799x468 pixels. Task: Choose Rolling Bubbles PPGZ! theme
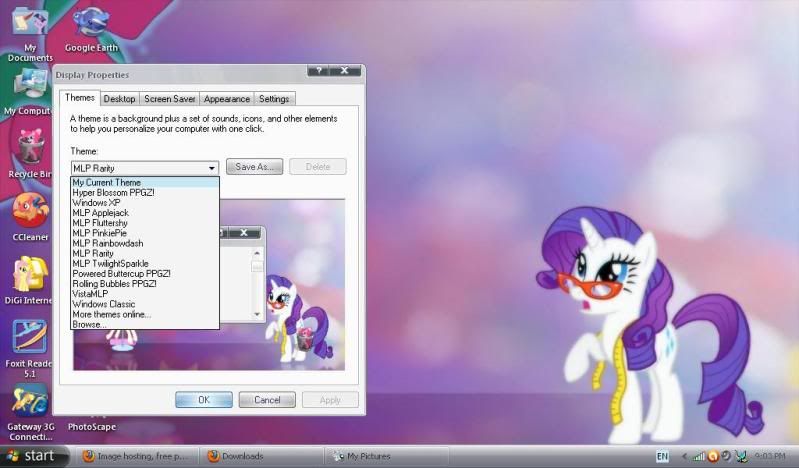click(x=145, y=284)
